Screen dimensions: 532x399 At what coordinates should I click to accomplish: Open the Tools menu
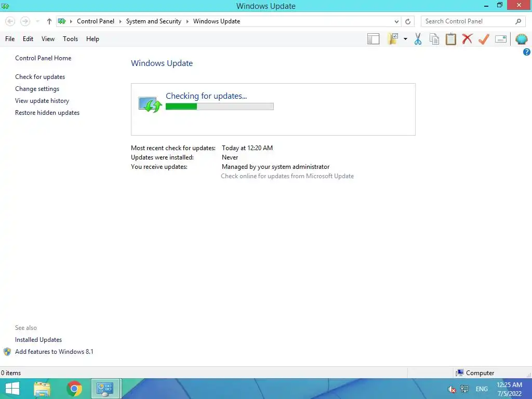tap(70, 38)
